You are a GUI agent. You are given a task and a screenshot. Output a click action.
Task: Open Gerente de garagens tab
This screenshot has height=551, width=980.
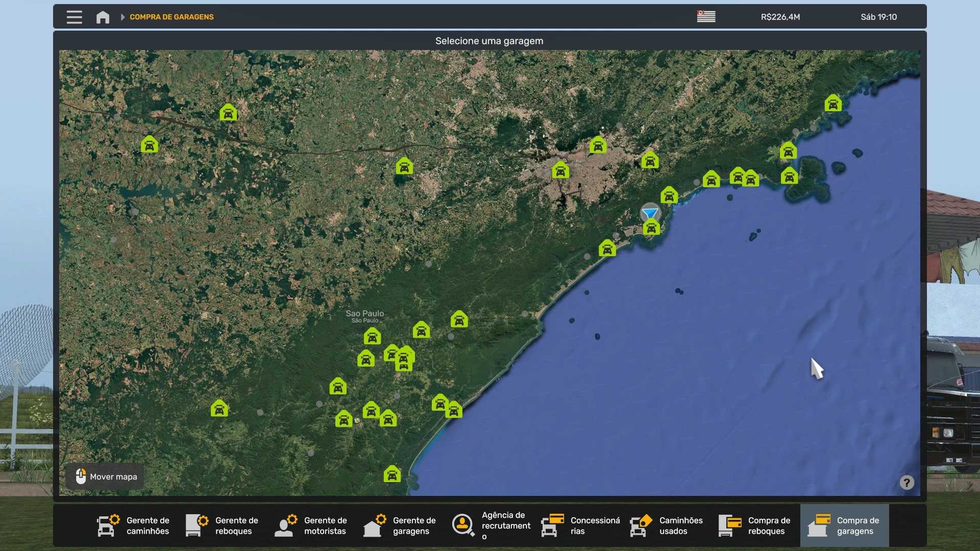pyautogui.click(x=401, y=525)
